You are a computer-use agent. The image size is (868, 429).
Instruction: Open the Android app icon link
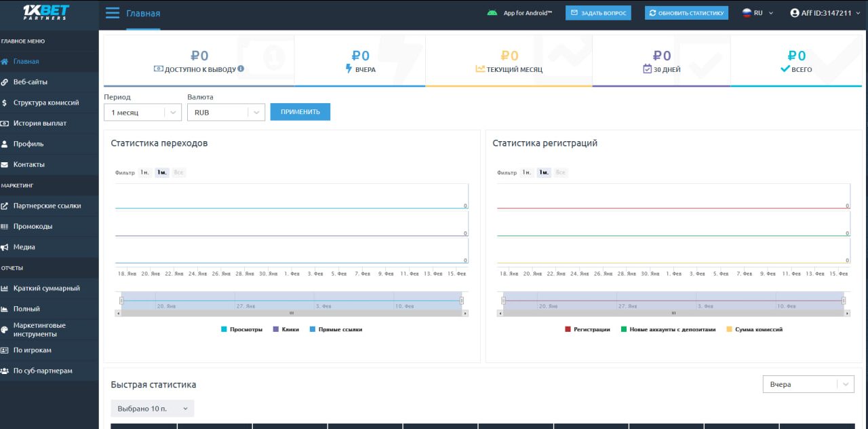pyautogui.click(x=492, y=13)
